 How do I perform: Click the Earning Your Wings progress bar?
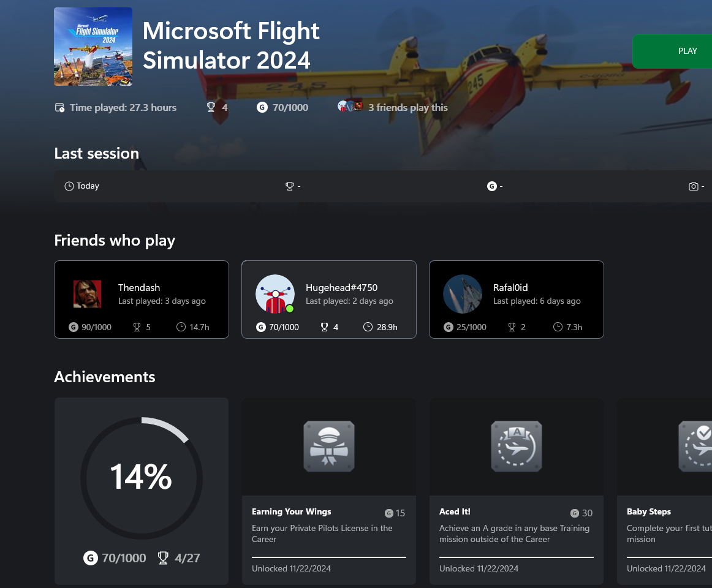tap(329, 557)
